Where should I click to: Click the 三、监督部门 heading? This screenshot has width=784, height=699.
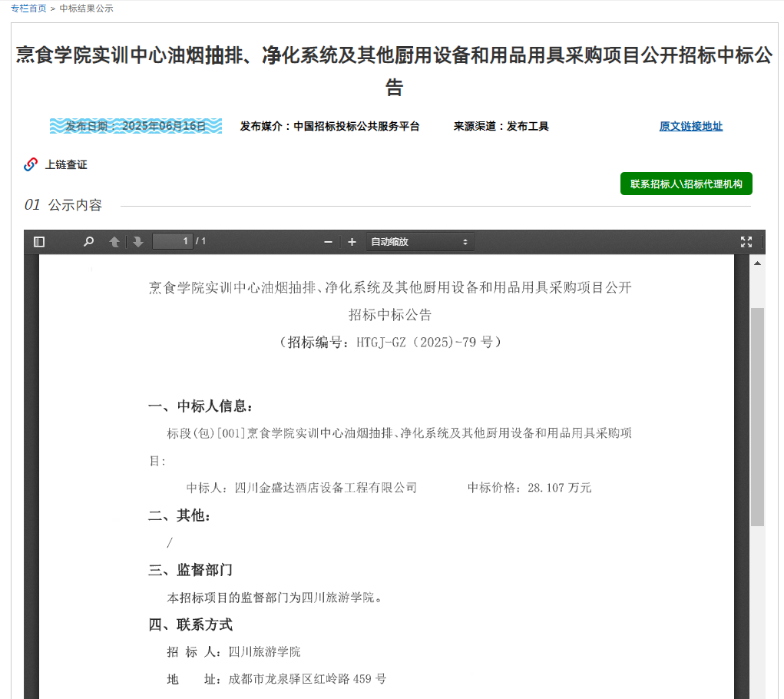pyautogui.click(x=190, y=570)
